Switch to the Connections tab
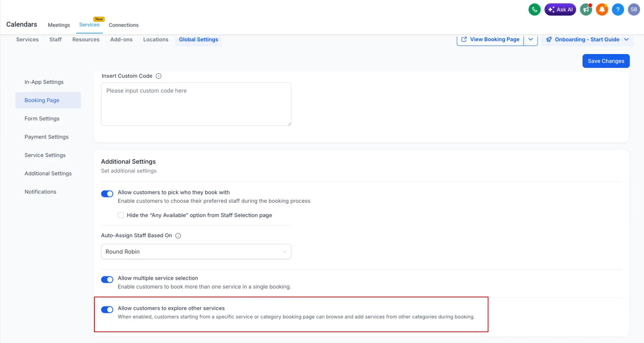The height and width of the screenshot is (343, 644). (x=124, y=25)
